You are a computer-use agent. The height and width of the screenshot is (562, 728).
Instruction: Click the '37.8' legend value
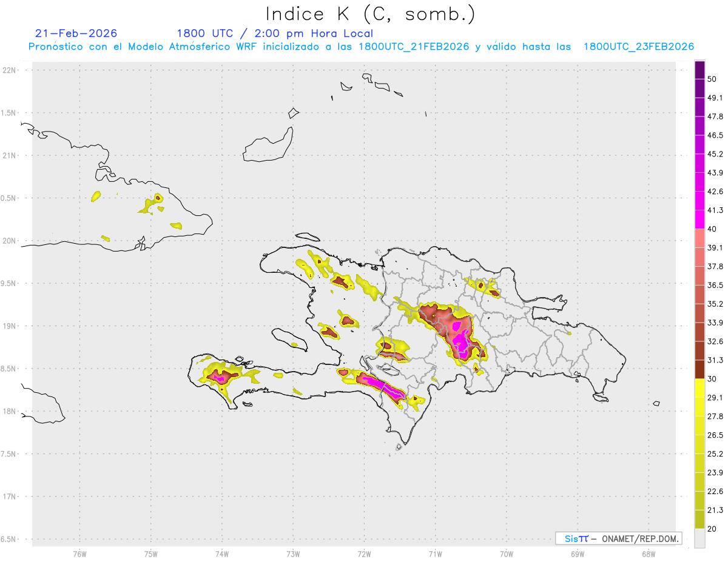tap(715, 267)
